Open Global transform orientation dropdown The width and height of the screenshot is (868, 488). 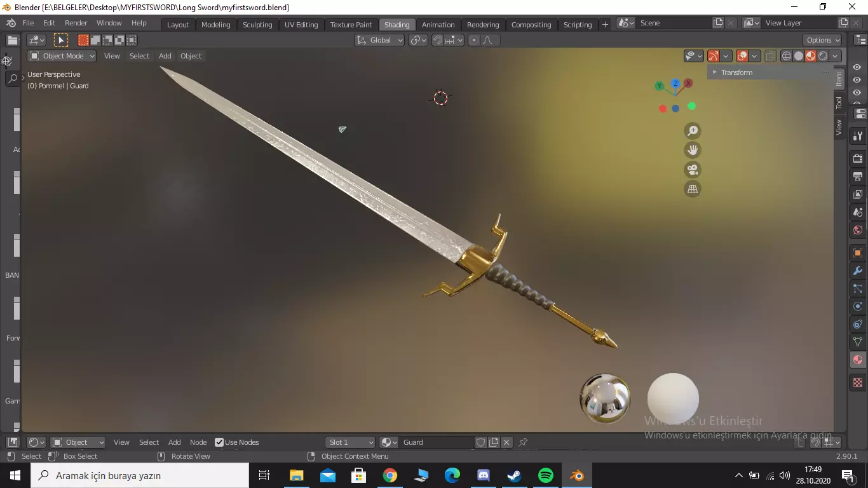(379, 40)
